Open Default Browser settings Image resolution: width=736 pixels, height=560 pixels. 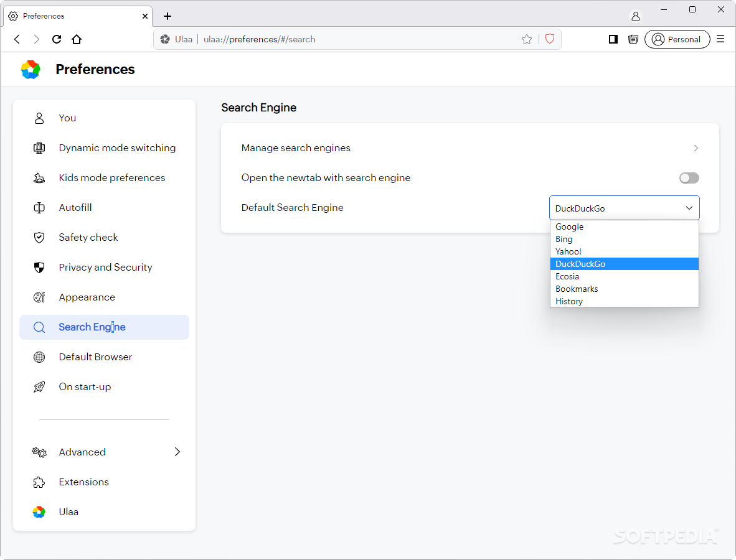coord(104,357)
